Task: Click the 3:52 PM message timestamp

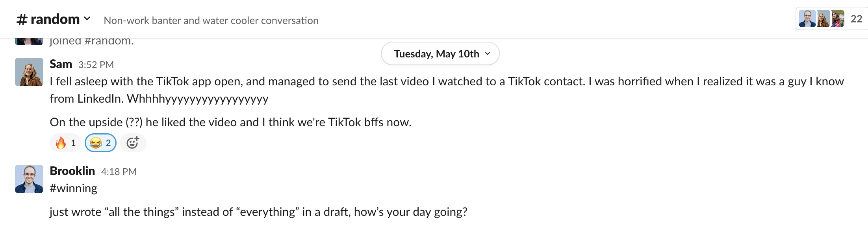Action: pyautogui.click(x=96, y=65)
